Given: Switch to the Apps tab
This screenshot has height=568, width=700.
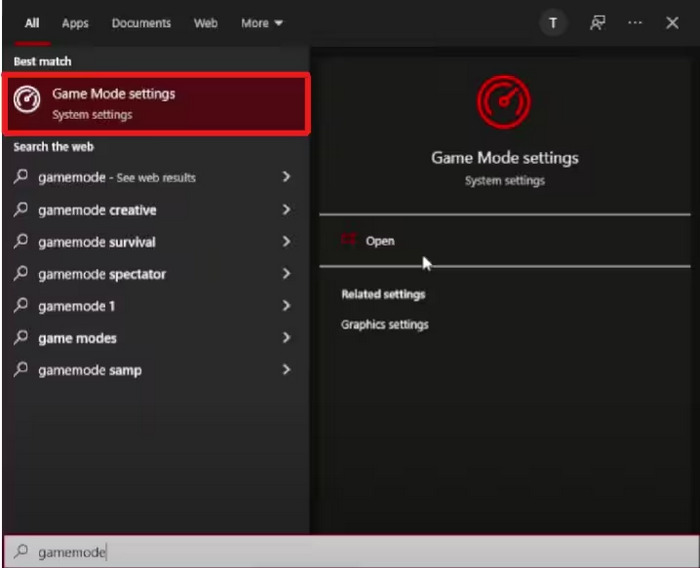Looking at the screenshot, I should pyautogui.click(x=75, y=23).
